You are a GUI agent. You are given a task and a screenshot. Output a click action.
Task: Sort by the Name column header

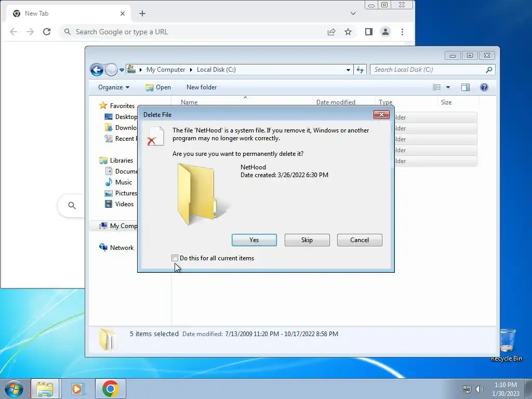click(189, 102)
